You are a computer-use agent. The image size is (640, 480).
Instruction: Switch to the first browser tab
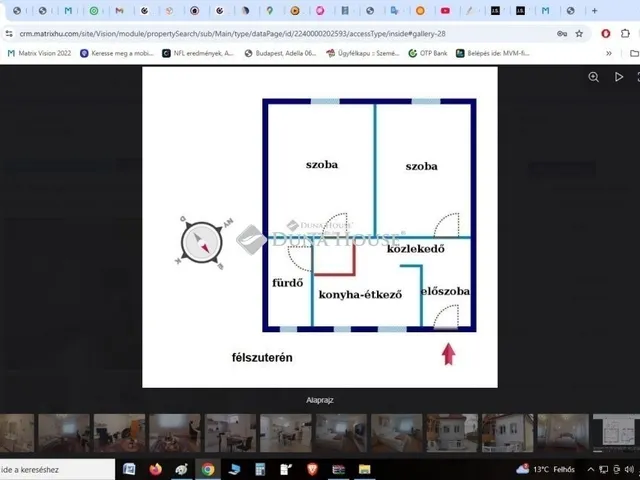pos(19,11)
